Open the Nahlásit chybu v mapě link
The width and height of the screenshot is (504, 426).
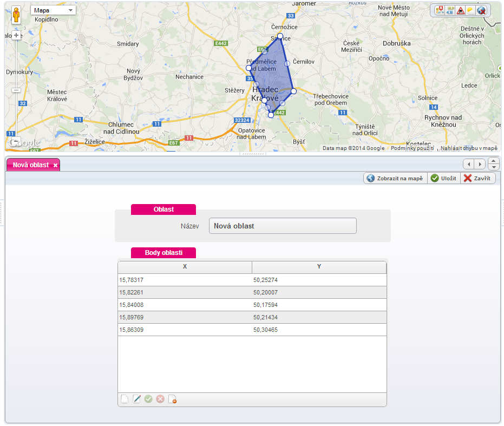click(469, 148)
